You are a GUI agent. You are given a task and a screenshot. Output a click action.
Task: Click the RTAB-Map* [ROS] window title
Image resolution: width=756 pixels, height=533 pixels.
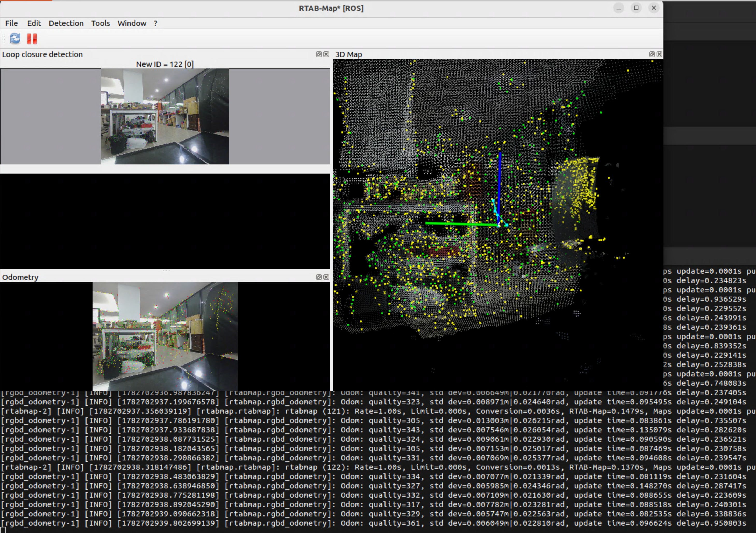(x=331, y=8)
